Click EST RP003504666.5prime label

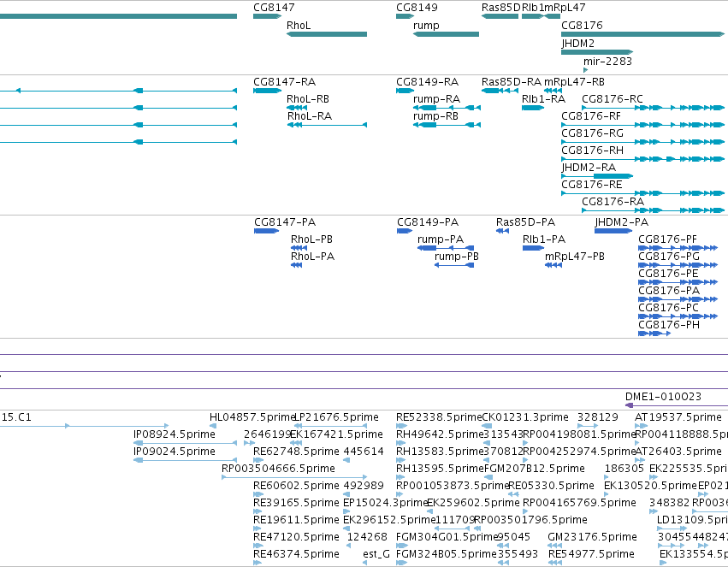point(278,470)
